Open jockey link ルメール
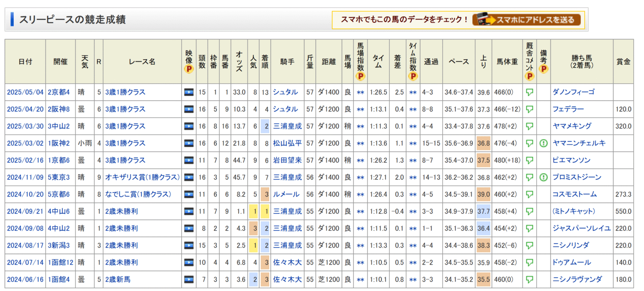The image size is (644, 291). click(286, 194)
